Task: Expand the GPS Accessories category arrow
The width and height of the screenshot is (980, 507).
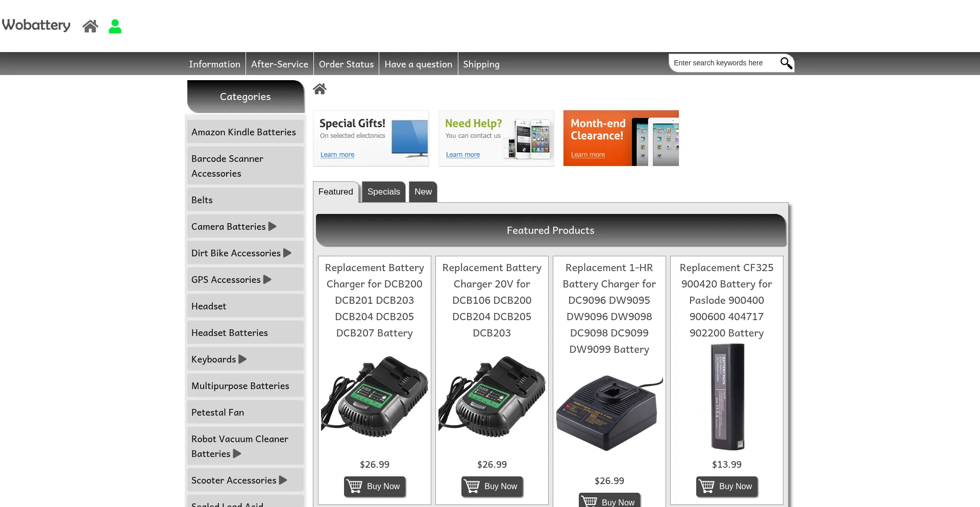Action: coord(267,279)
